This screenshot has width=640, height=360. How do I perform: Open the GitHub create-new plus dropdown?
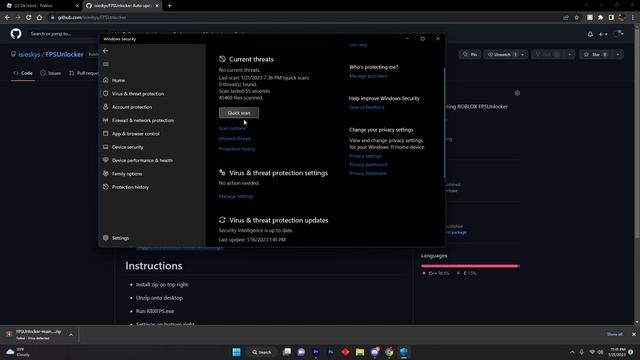pos(603,34)
